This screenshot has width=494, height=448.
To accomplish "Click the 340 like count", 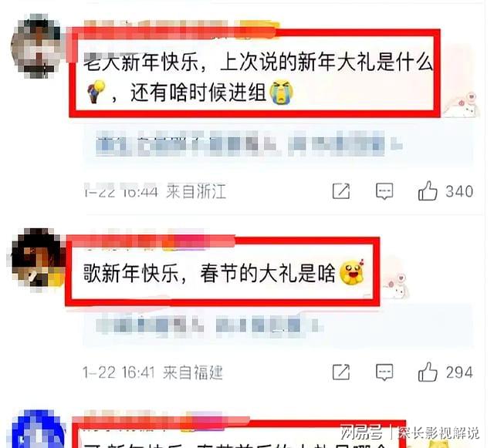I will [459, 191].
